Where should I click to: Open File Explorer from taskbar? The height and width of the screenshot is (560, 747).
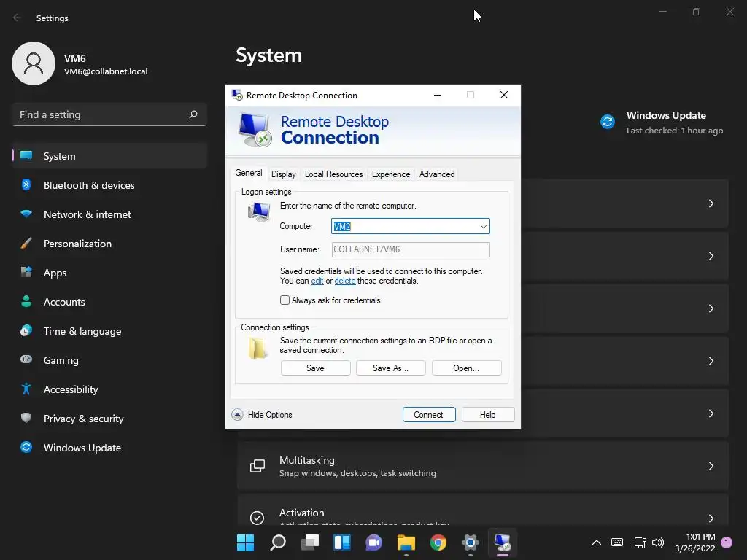[406, 542]
